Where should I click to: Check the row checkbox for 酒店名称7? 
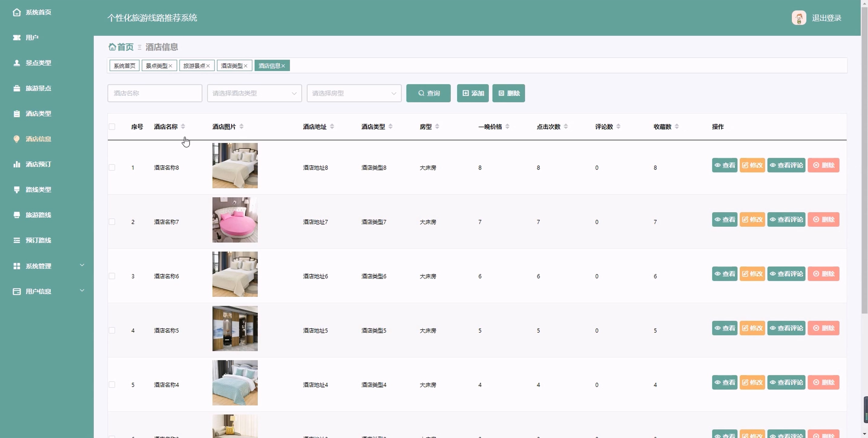click(x=112, y=222)
